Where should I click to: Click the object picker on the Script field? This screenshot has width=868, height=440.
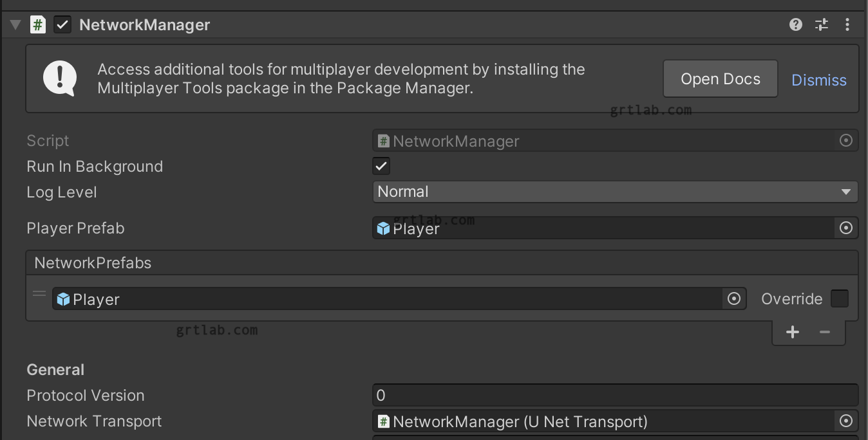tap(845, 140)
